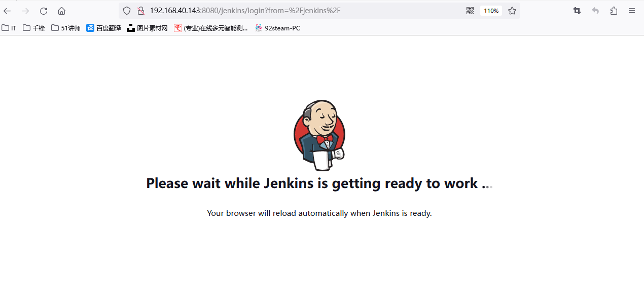The height and width of the screenshot is (301, 644).
Task: Open the extensions puzzle icon
Action: (614, 11)
